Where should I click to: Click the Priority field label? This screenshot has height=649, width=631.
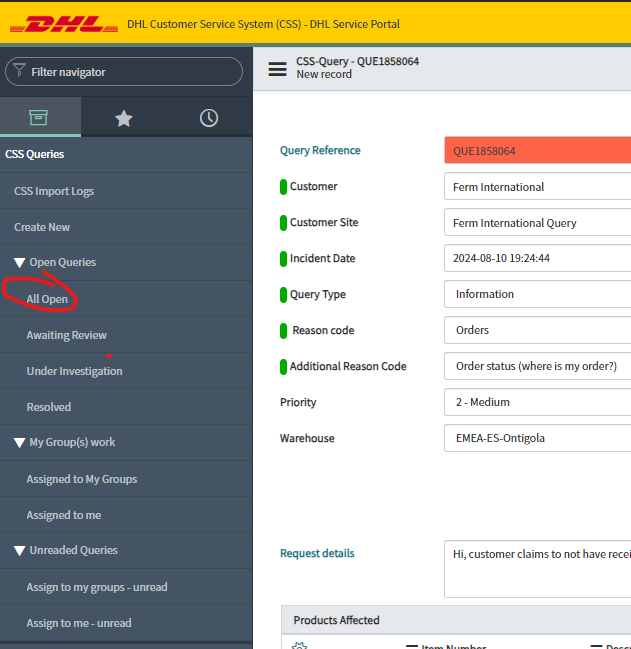coord(298,402)
